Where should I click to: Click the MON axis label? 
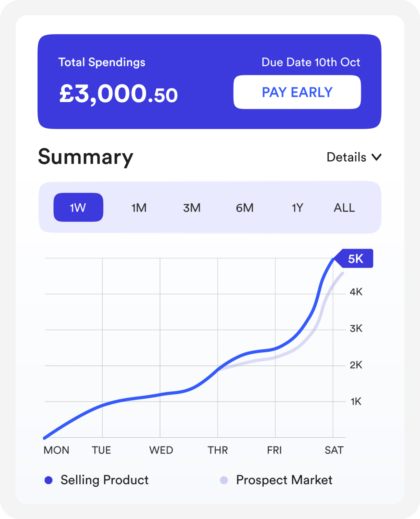pos(56,450)
